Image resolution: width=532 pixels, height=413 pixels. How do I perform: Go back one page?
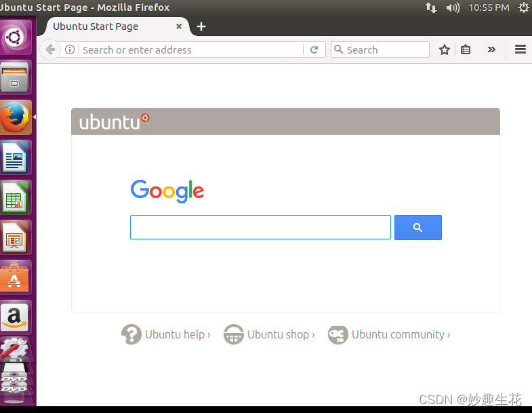[x=50, y=50]
